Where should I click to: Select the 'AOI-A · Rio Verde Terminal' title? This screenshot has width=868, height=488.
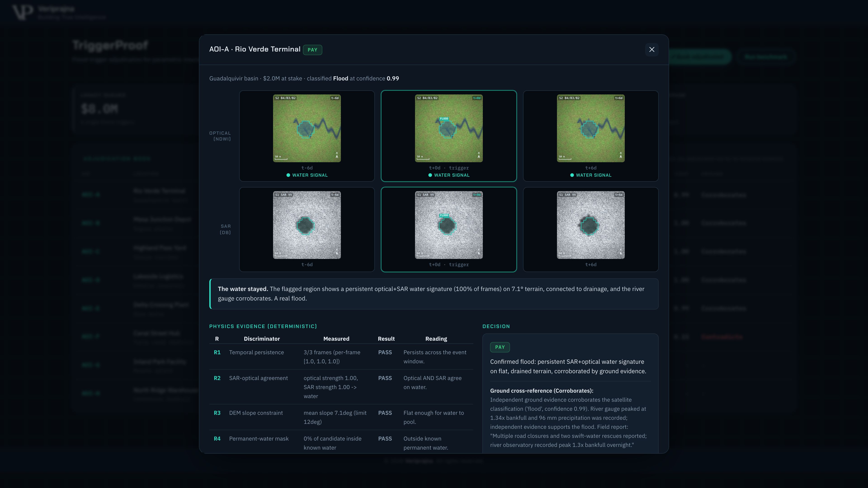255,49
